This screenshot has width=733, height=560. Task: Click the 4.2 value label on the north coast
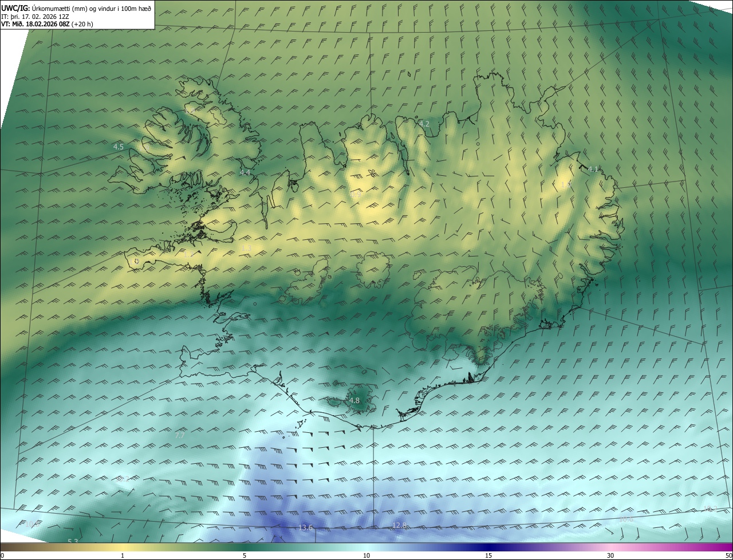(424, 124)
